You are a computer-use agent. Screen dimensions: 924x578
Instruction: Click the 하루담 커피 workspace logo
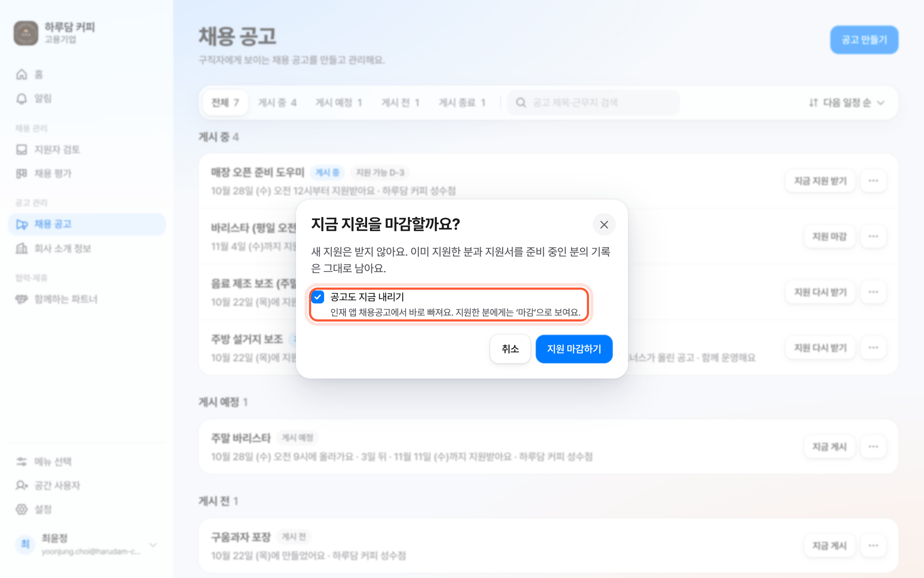pos(26,33)
